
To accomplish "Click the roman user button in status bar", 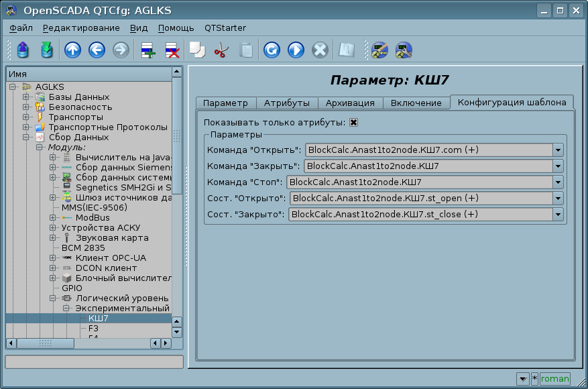I will click(555, 379).
